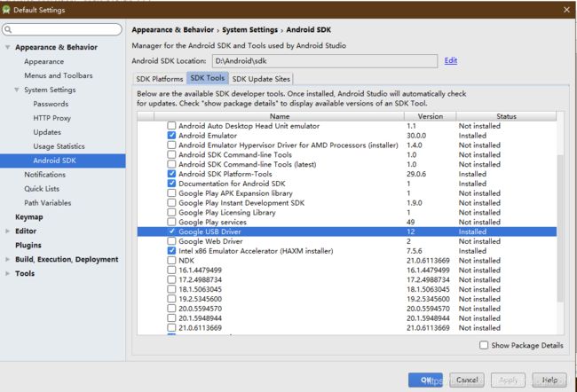
Task: Sort by the Version column header
Action: (431, 116)
